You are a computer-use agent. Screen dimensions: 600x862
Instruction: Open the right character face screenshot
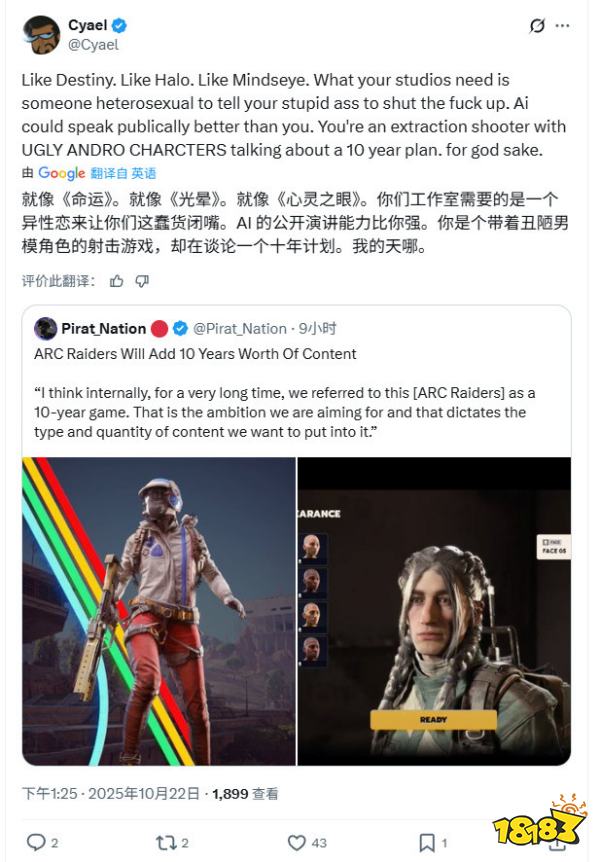(x=434, y=611)
